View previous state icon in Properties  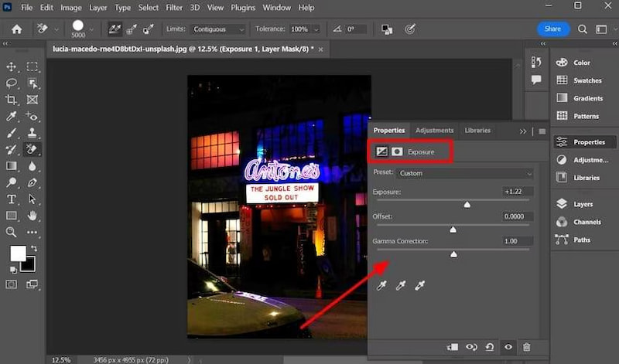pyautogui.click(x=471, y=347)
